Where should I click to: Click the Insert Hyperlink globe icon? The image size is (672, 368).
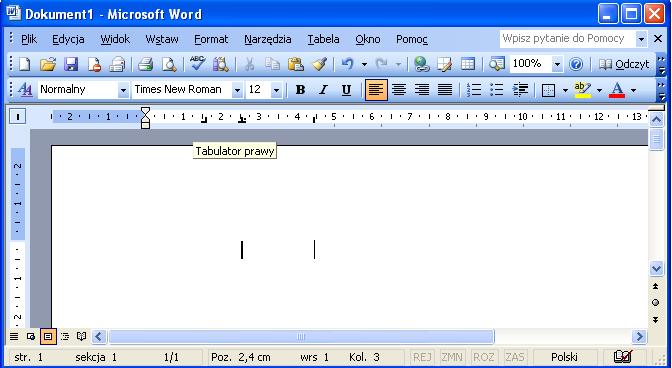click(421, 64)
